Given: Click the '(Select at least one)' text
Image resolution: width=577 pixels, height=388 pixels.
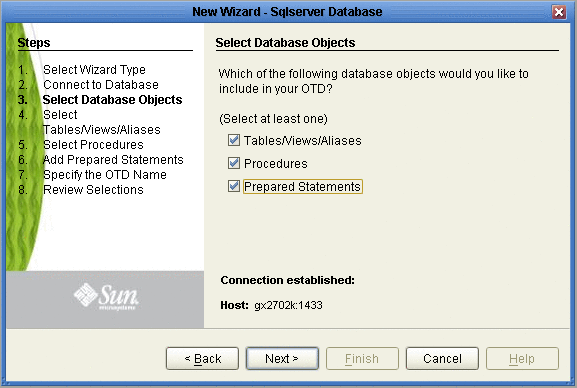Looking at the screenshot, I should pyautogui.click(x=273, y=119).
